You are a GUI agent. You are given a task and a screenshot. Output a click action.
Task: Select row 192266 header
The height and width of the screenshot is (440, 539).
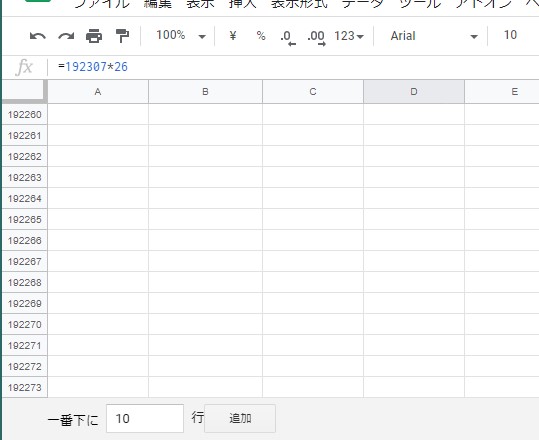click(x=24, y=240)
